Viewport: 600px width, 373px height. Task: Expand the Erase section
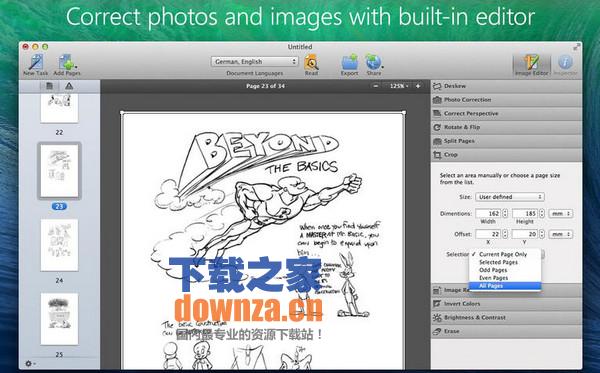coord(506,331)
